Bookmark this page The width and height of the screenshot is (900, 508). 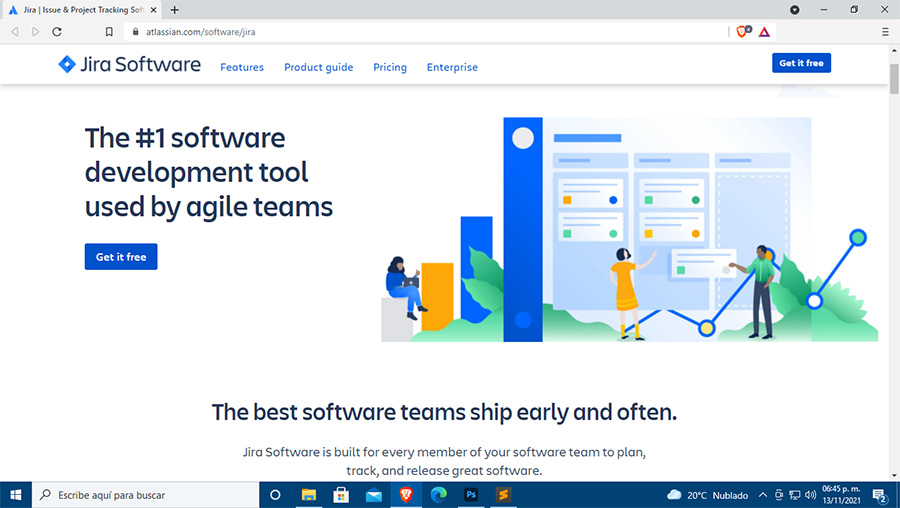(x=108, y=32)
